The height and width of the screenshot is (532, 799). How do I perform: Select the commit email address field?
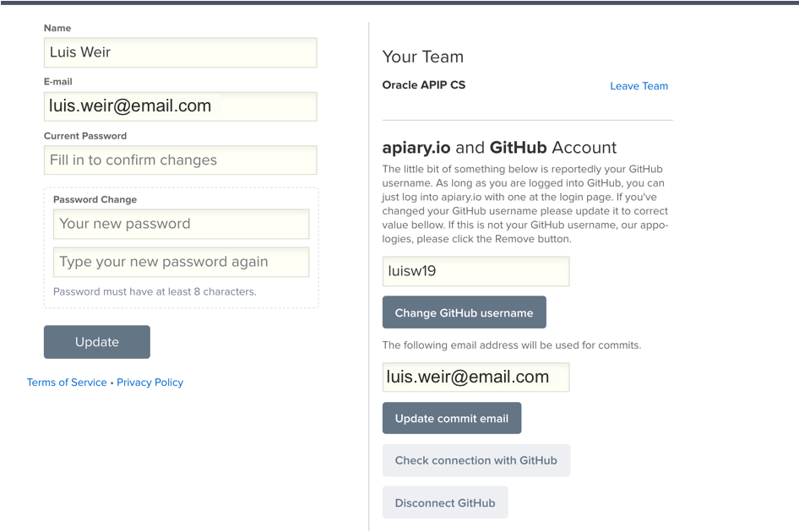click(476, 377)
